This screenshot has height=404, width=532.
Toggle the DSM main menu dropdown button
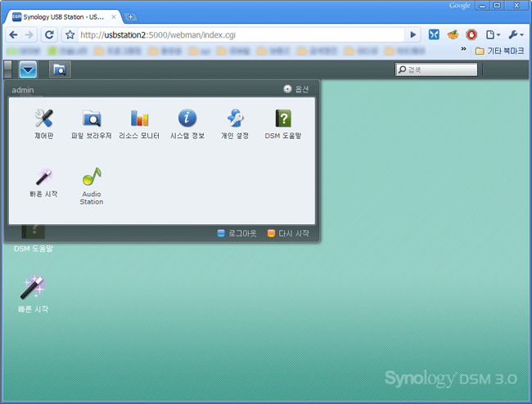click(28, 70)
